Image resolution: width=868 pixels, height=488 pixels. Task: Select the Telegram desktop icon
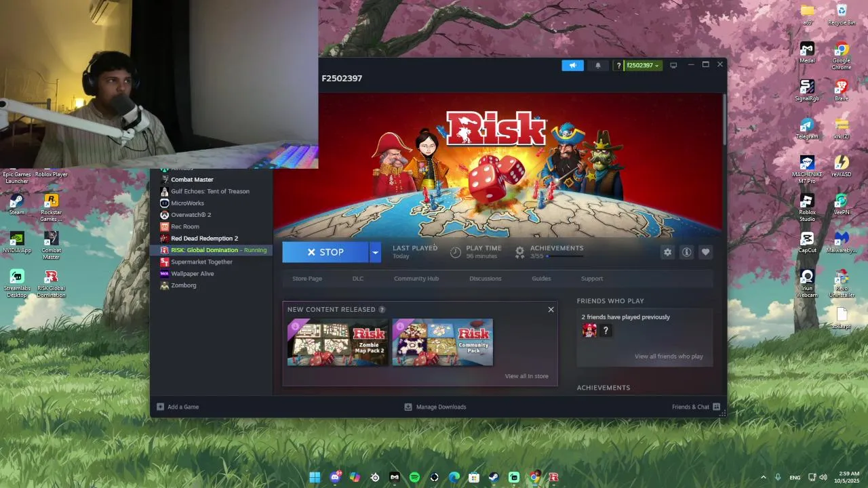point(807,129)
